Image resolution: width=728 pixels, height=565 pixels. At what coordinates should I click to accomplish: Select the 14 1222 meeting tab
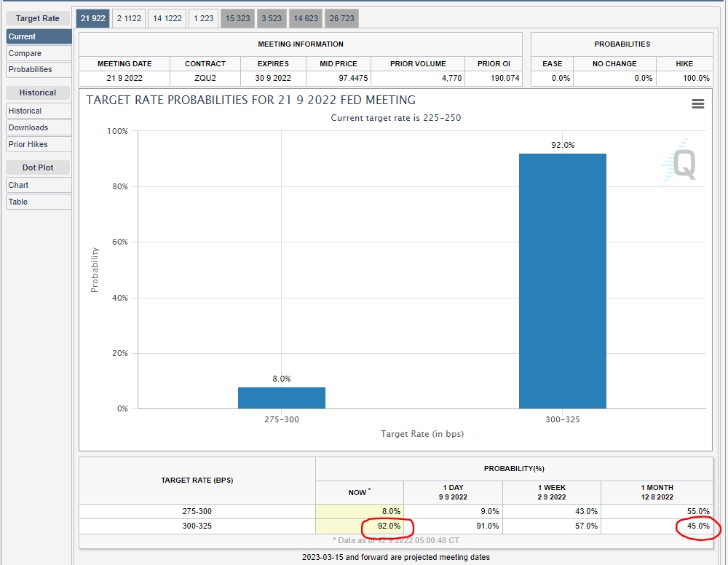167,19
